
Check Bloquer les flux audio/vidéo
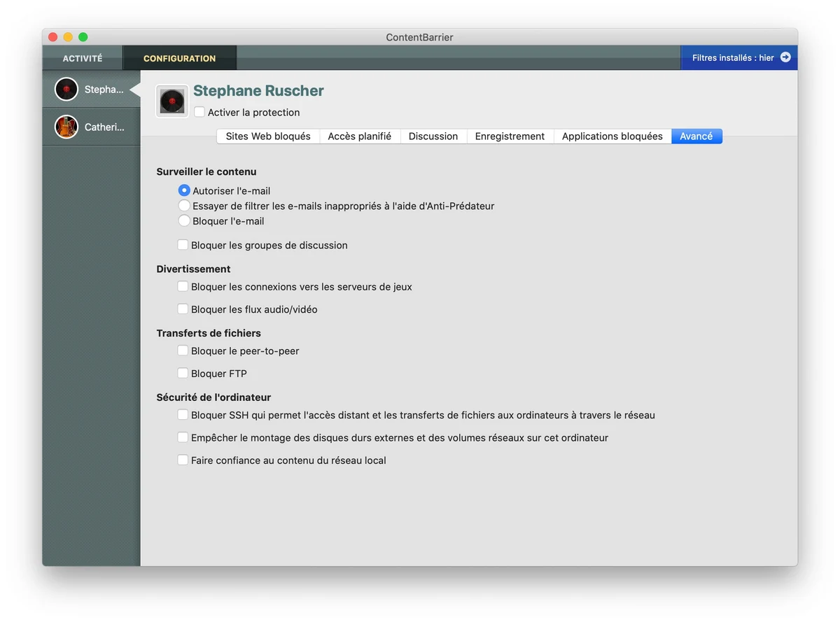click(183, 309)
